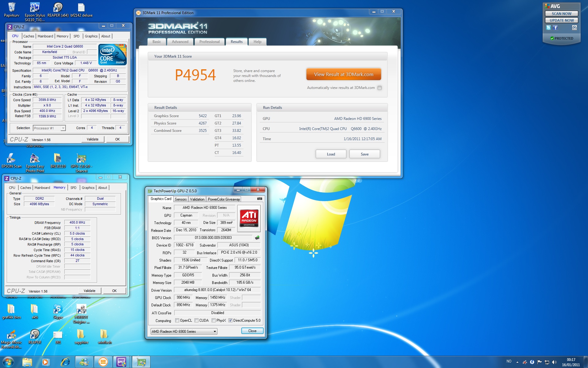The image size is (588, 368).
Task: Click the Action Center flag tray icon
Action: point(540,362)
